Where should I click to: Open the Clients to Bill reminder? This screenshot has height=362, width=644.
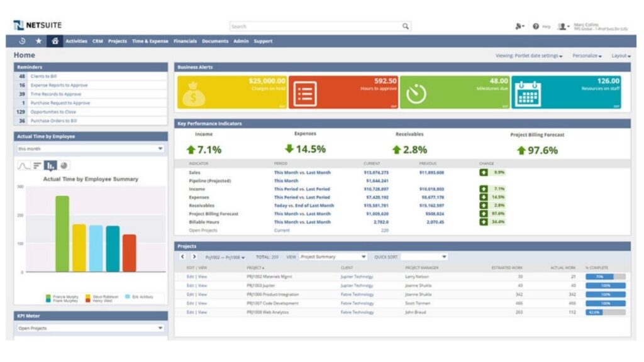click(43, 76)
